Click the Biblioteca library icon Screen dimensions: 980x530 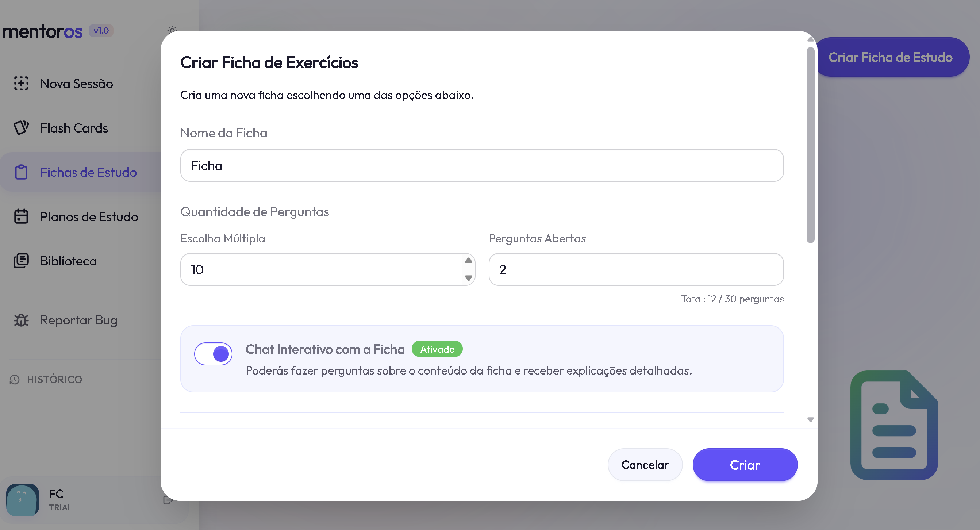pyautogui.click(x=21, y=261)
